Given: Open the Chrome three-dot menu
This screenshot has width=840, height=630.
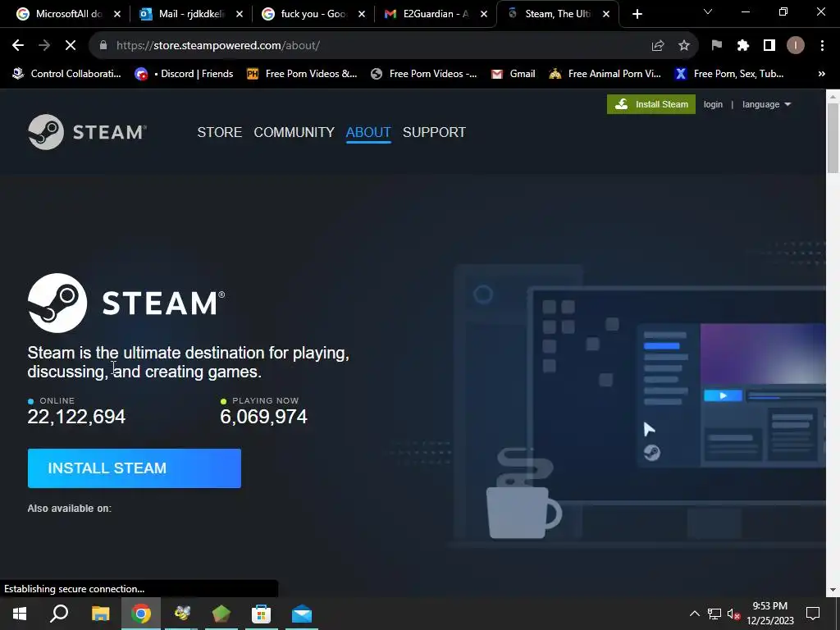Looking at the screenshot, I should pyautogui.click(x=822, y=46).
